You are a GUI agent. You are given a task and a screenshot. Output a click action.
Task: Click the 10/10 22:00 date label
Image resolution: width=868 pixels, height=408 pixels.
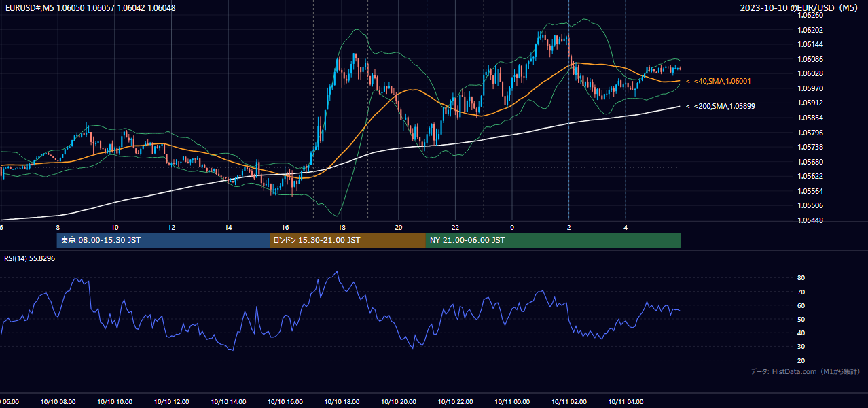click(x=455, y=402)
